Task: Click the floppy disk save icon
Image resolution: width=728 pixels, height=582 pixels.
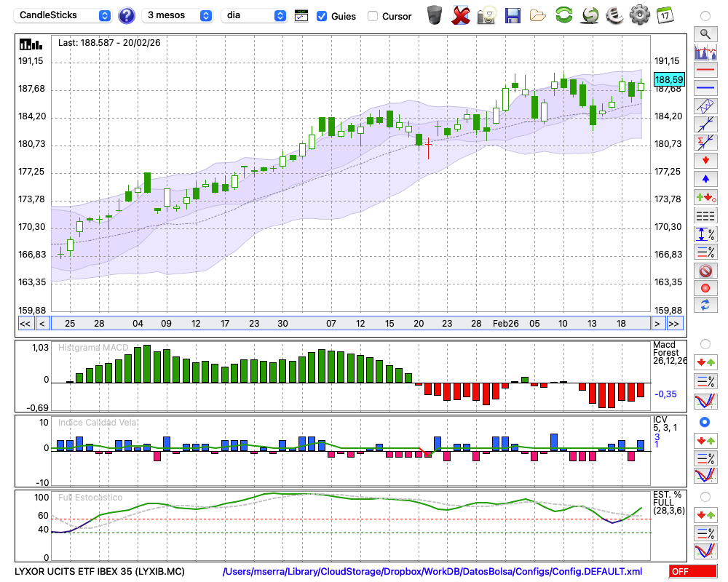Action: [513, 15]
